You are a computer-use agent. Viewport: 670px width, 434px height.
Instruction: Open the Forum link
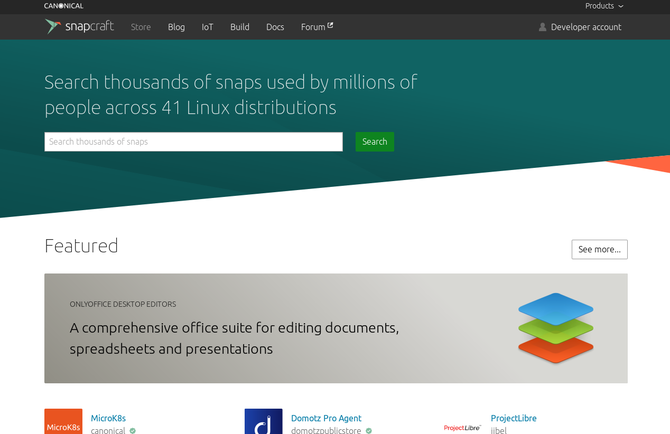[x=317, y=27]
